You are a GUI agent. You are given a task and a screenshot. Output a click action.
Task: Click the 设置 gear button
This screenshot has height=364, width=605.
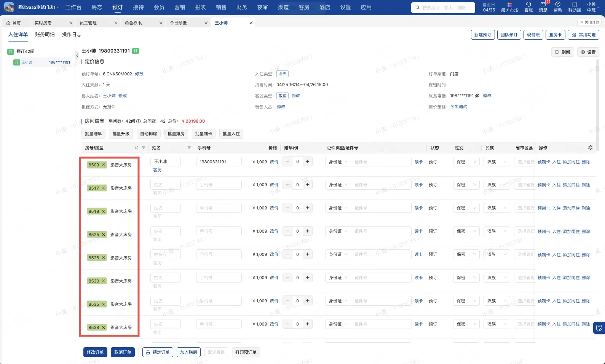[588, 52]
